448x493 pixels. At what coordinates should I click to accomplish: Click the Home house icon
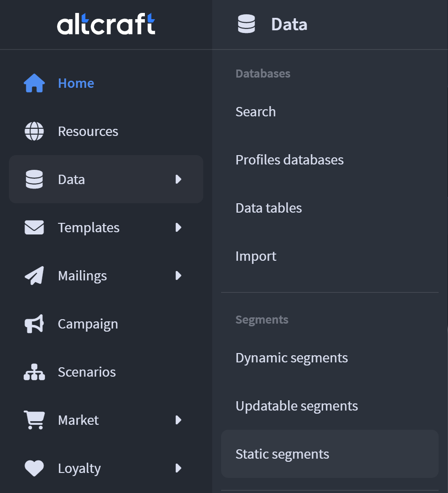(34, 83)
